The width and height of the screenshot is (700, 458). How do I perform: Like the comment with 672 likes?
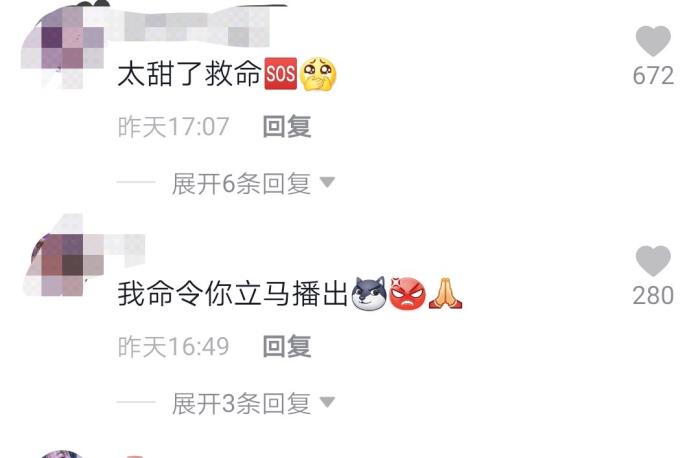pos(653,41)
